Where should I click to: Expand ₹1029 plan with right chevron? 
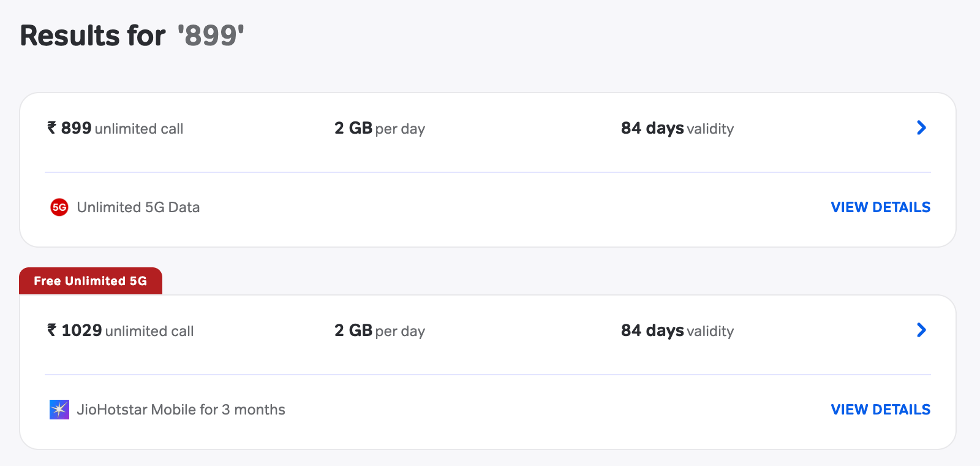click(921, 330)
